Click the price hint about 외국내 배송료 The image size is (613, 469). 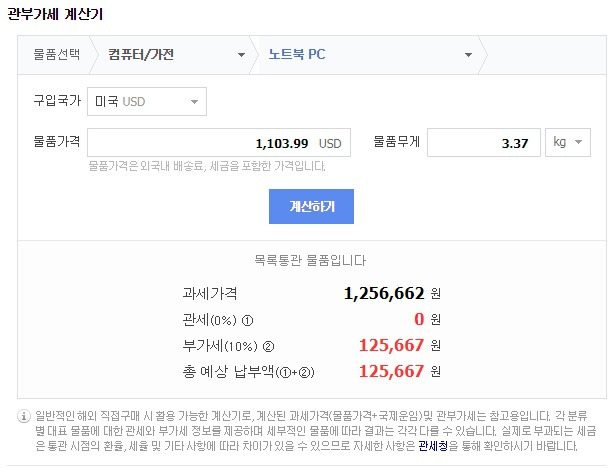click(207, 166)
